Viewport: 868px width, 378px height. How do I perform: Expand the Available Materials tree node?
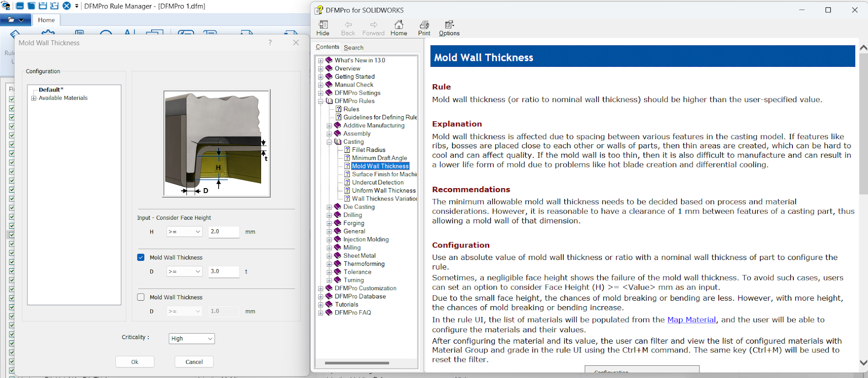(33, 98)
